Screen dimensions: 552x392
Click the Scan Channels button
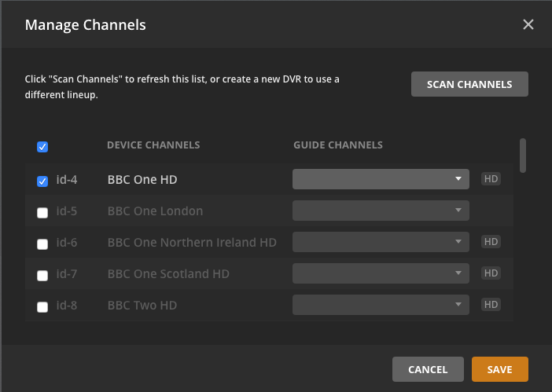point(469,84)
